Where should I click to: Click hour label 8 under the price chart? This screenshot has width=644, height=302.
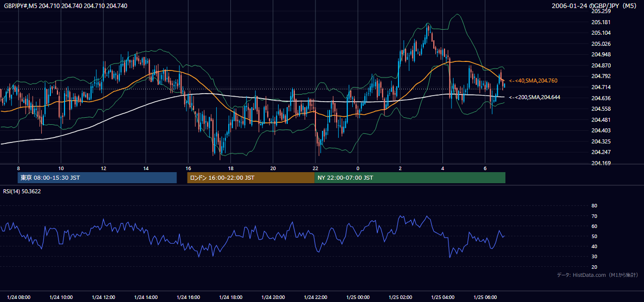tap(18, 168)
